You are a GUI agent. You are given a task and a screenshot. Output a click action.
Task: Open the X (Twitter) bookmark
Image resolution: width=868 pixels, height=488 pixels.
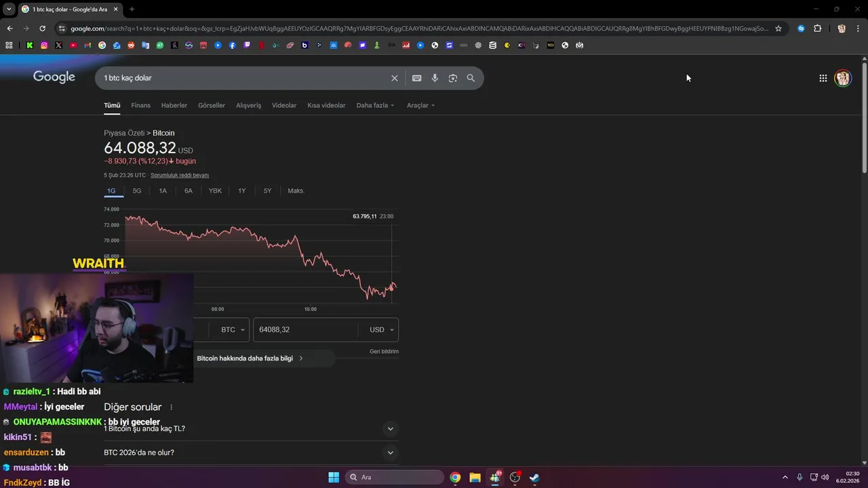tap(58, 45)
